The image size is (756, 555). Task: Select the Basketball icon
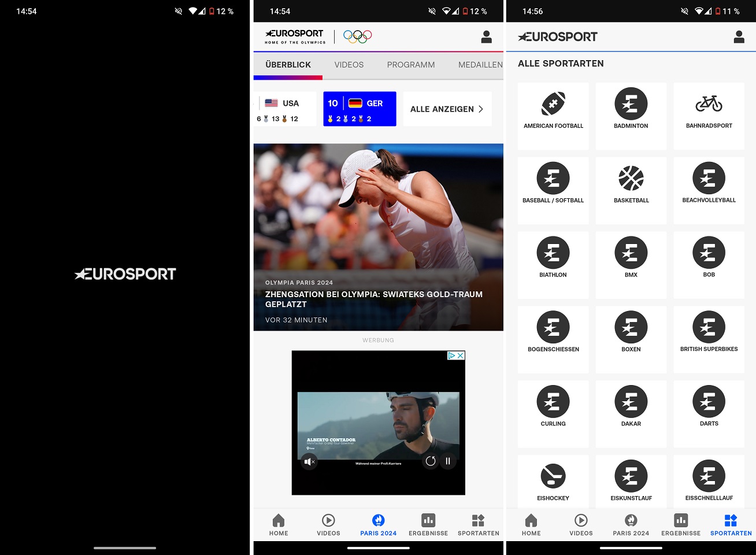coord(631,178)
